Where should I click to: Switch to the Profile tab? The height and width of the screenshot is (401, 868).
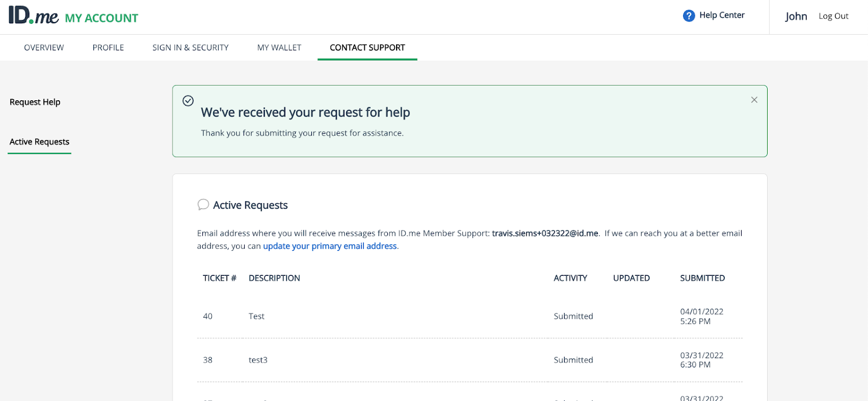click(x=108, y=48)
